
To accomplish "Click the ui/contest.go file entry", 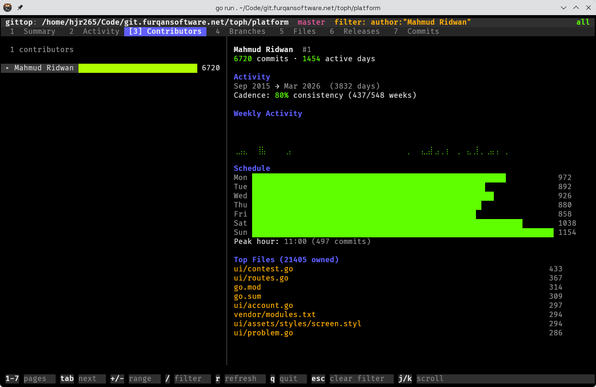I will 263,269.
